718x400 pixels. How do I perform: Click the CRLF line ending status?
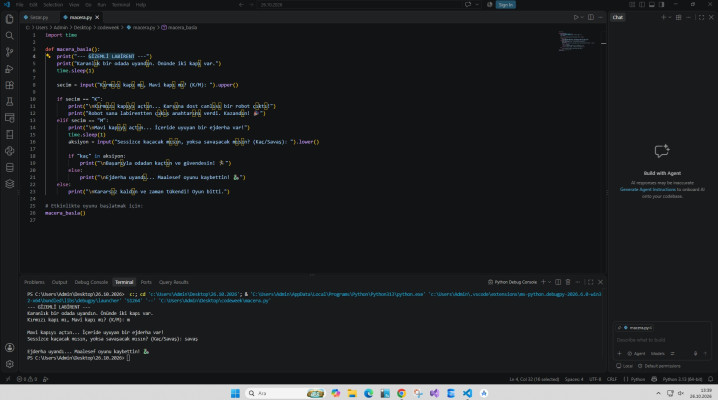612,379
